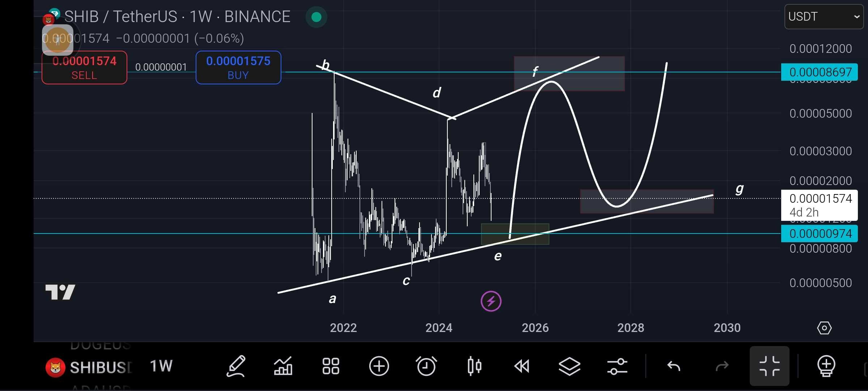Image resolution: width=868 pixels, height=391 pixels.
Task: Click the orange crosshair tool button
Action: (58, 40)
